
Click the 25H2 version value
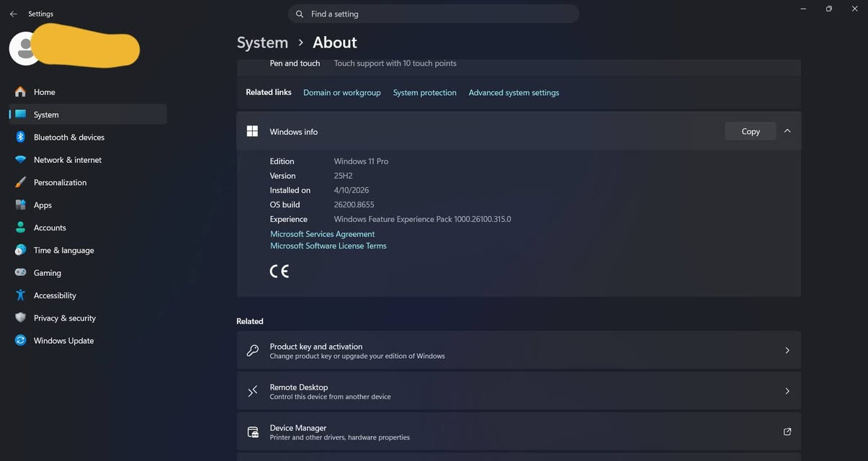pyautogui.click(x=344, y=176)
